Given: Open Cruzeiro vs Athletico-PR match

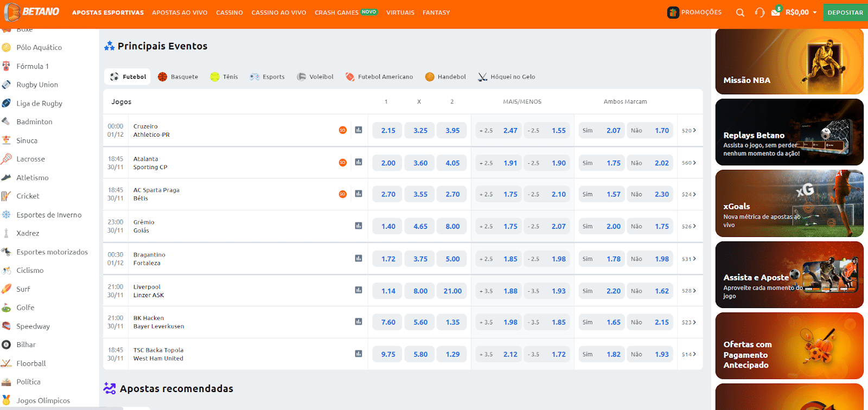Looking at the screenshot, I should pyautogui.click(x=151, y=131).
